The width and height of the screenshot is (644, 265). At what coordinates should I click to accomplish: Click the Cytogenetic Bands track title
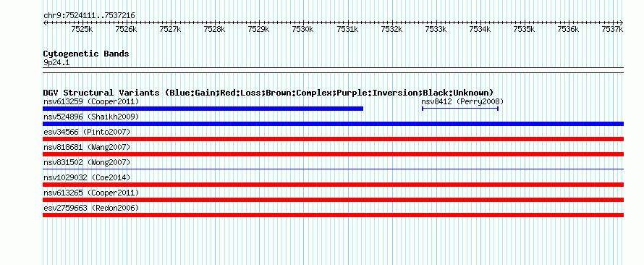pos(86,54)
